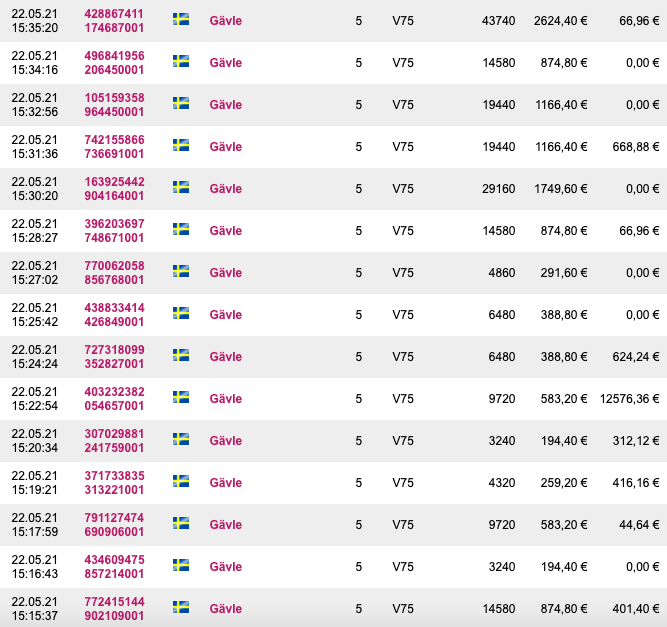This screenshot has width=667, height=627.
Task: Open ticket 742155866 736691001
Action: [114, 146]
